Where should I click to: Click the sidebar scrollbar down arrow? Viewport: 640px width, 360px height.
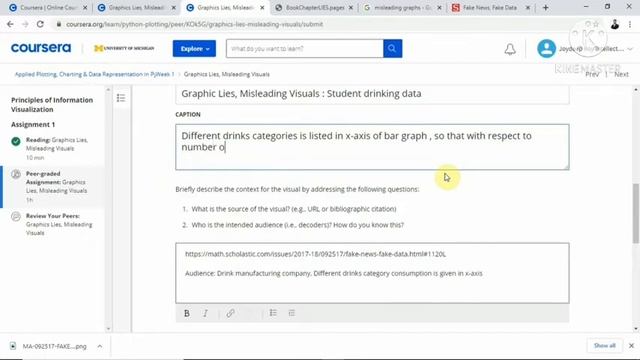tap(108, 329)
